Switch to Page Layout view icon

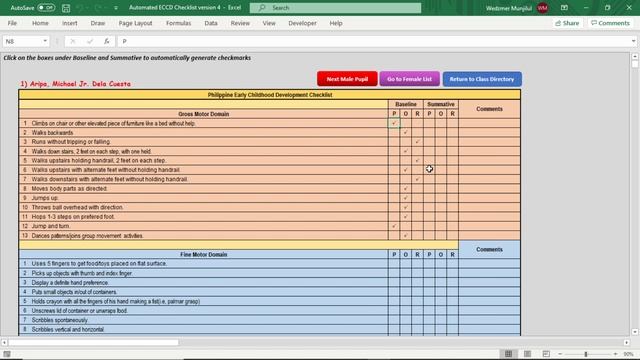(x=527, y=354)
